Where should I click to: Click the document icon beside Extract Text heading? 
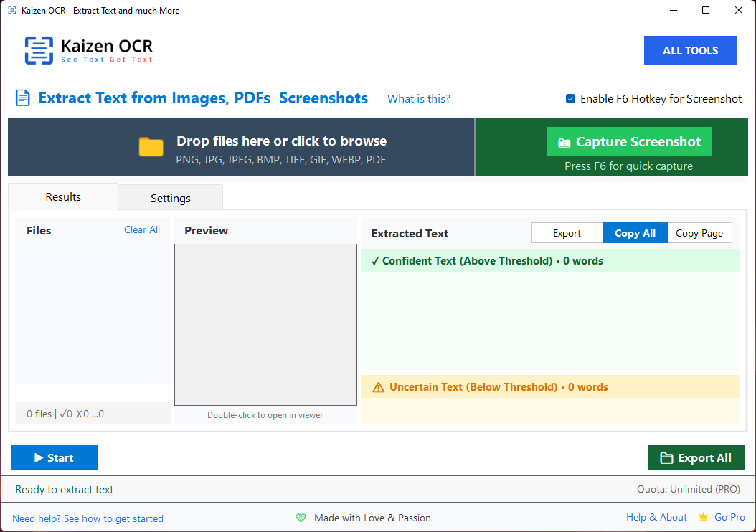(x=23, y=98)
